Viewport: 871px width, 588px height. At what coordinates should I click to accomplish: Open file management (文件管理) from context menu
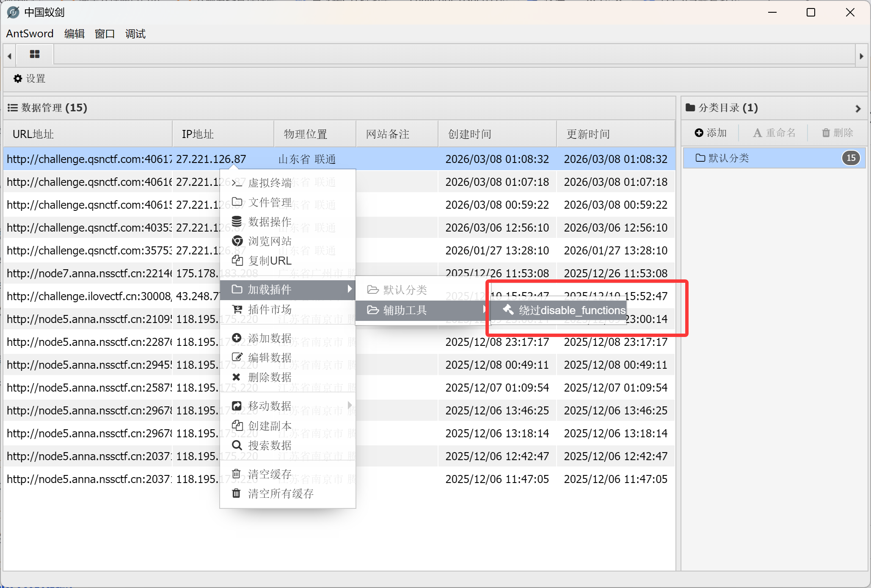[x=270, y=202]
